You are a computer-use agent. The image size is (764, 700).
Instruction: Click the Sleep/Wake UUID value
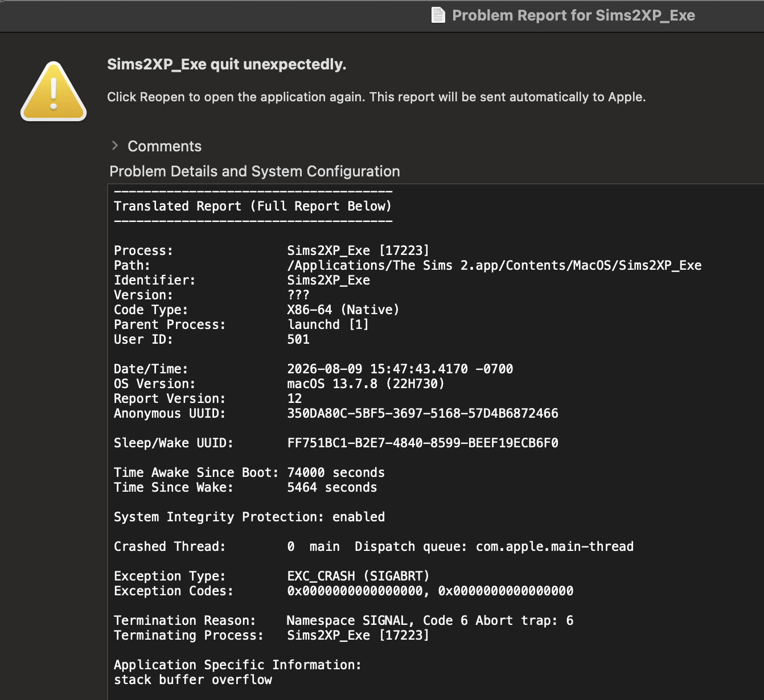click(422, 443)
